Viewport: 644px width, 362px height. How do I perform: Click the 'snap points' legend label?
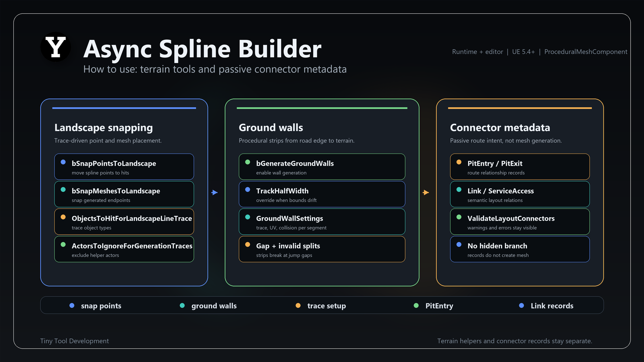pyautogui.click(x=101, y=306)
